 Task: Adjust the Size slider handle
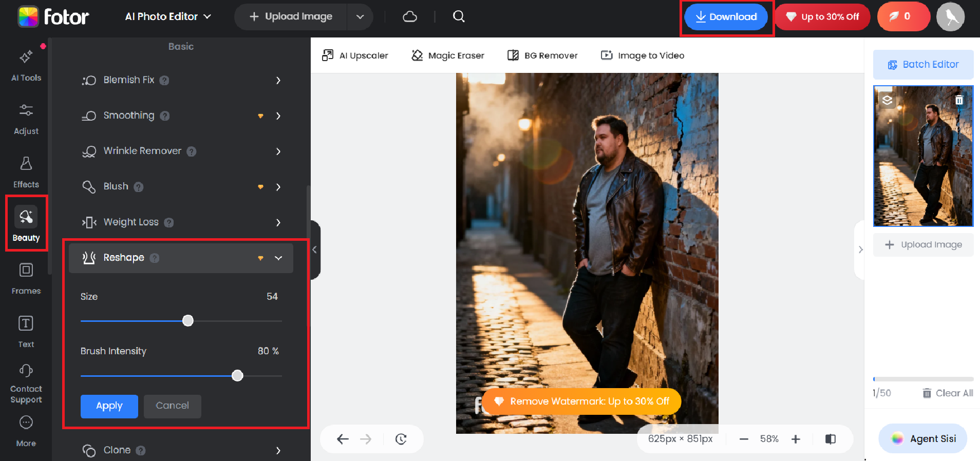pos(188,321)
